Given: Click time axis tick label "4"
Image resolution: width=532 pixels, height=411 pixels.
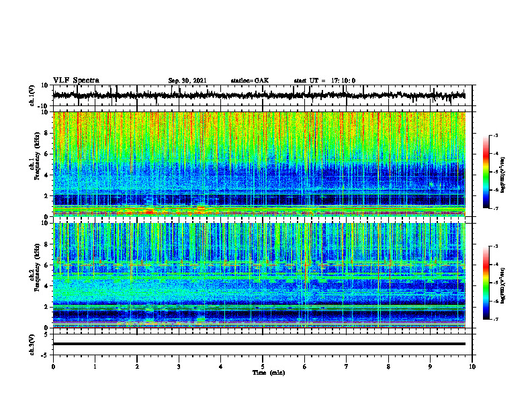Looking at the screenshot, I should click(221, 367).
